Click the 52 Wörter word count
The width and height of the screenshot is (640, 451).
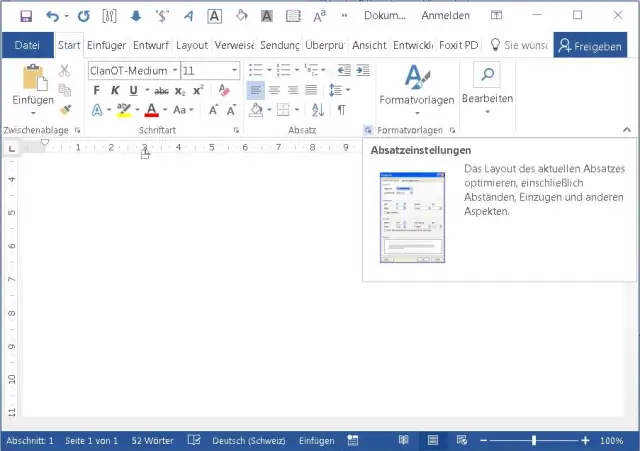pos(153,440)
